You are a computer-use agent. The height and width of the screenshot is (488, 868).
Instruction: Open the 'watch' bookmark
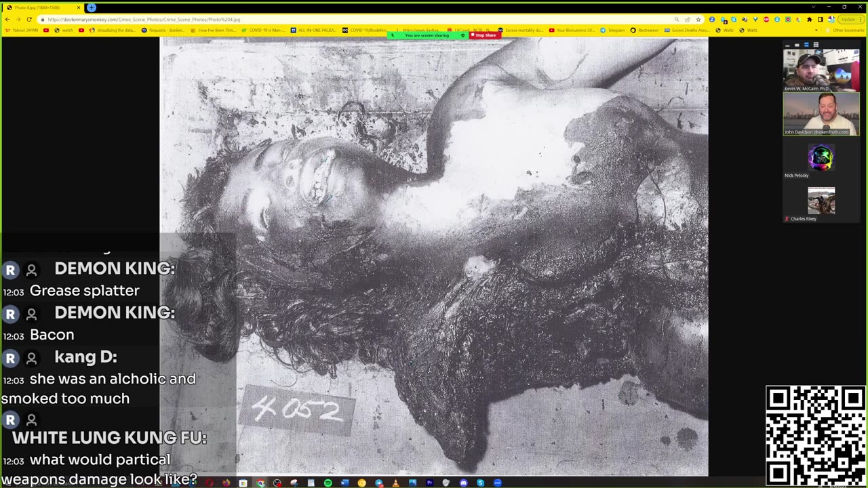(x=64, y=30)
